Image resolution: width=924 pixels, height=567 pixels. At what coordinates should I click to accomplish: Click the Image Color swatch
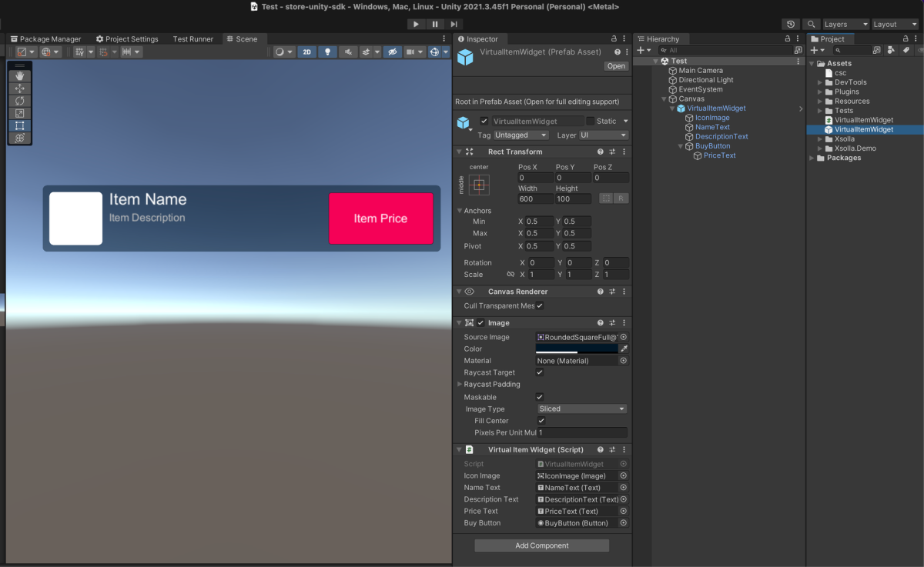click(576, 349)
